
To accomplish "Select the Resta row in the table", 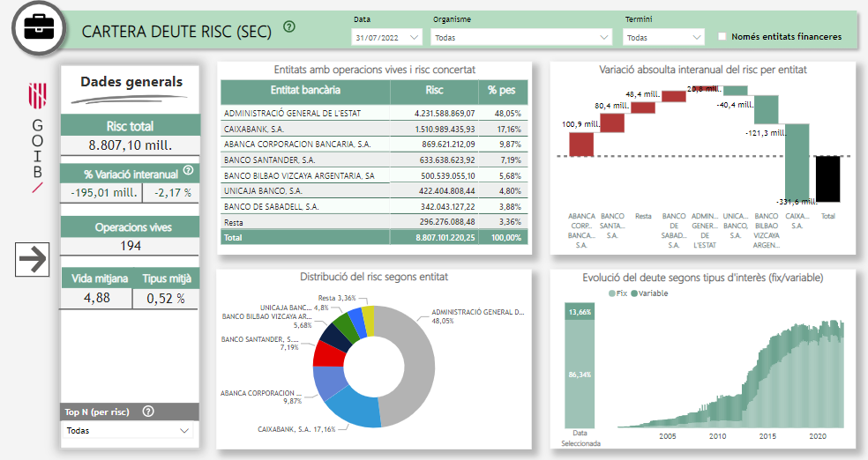I will [x=374, y=222].
